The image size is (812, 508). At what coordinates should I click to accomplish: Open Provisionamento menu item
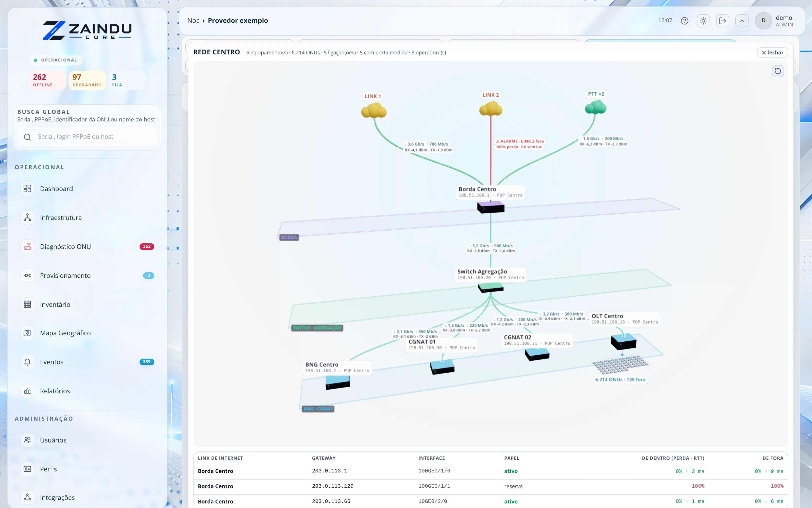tap(87, 276)
